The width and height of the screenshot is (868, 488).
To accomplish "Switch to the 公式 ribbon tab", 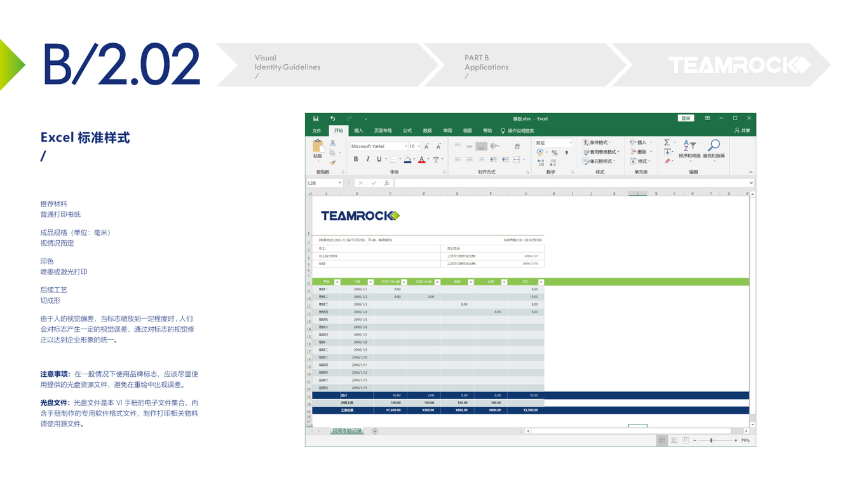I will pyautogui.click(x=407, y=130).
